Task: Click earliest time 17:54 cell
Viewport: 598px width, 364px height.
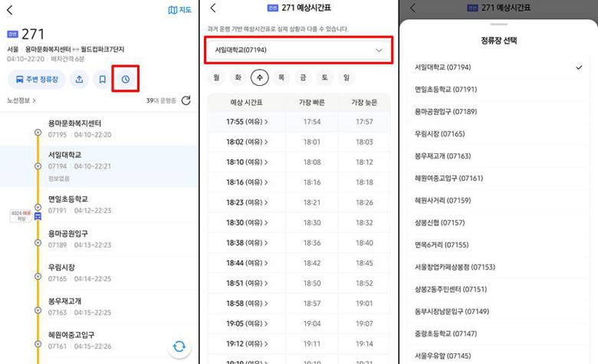Action: pos(312,122)
